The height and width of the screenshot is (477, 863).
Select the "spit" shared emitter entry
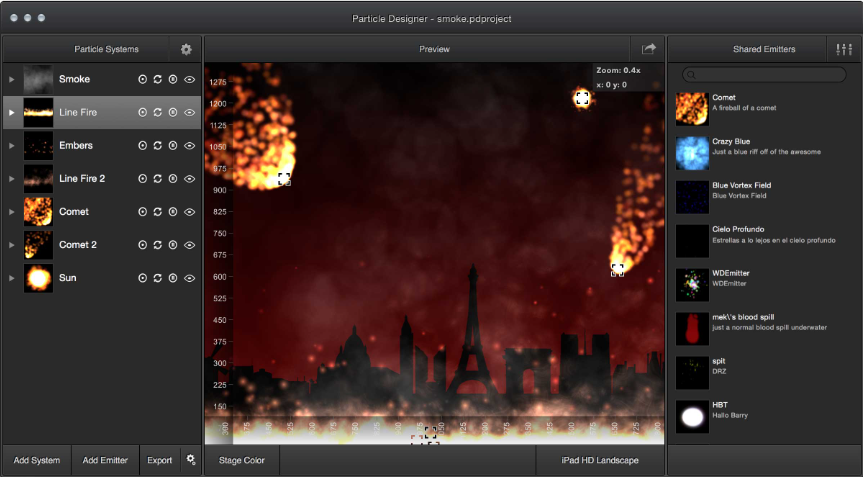click(x=763, y=372)
